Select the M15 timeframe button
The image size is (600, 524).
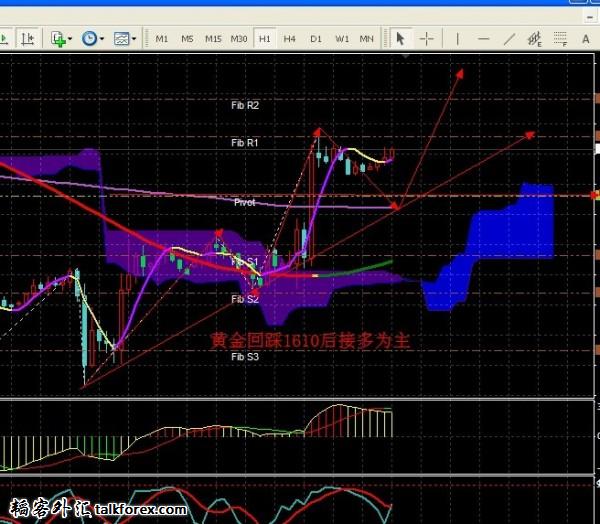click(213, 39)
